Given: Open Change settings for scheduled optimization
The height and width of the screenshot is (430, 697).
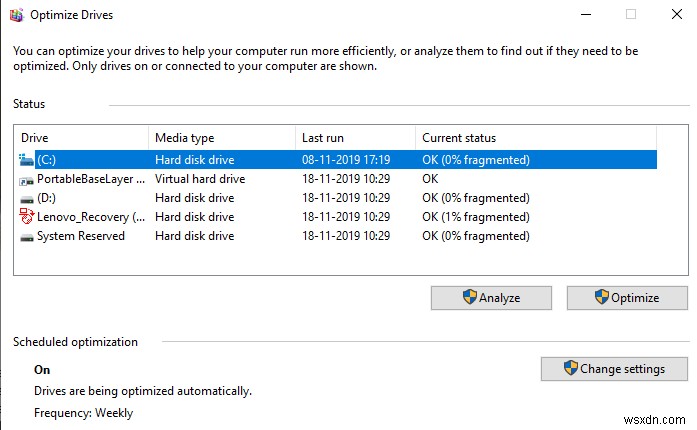Looking at the screenshot, I should point(614,369).
